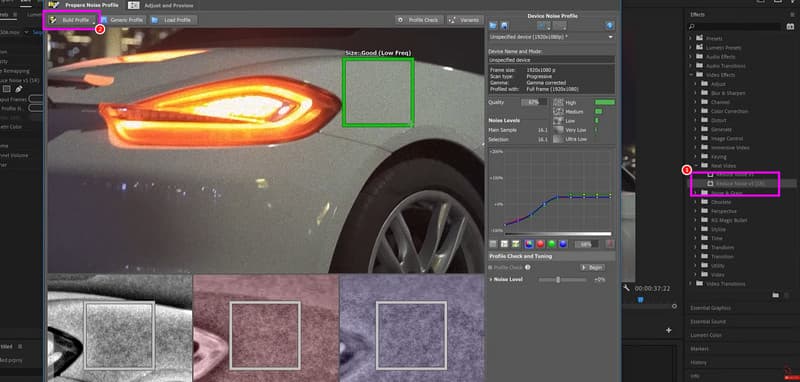
Task: Click the wrench settings icon in Premiere monitor
Action: click(x=627, y=288)
